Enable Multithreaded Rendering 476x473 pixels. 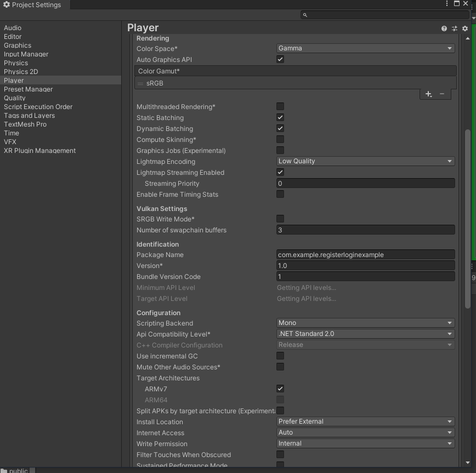[280, 106]
